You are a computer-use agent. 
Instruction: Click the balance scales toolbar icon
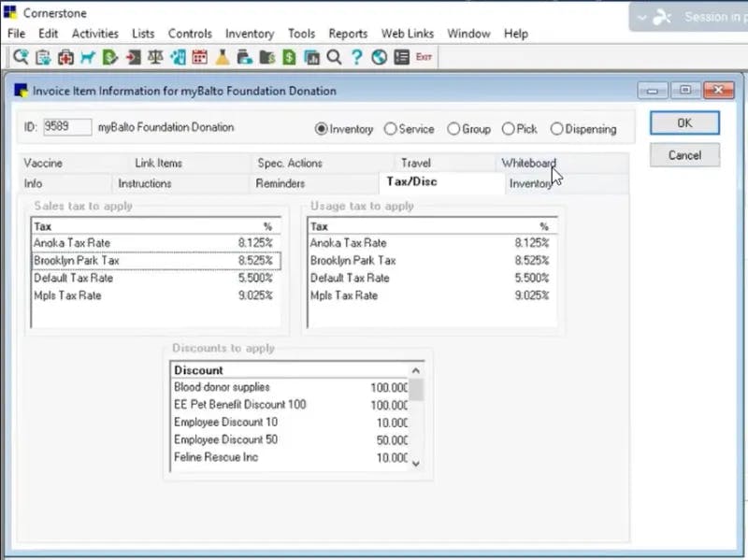click(x=155, y=57)
